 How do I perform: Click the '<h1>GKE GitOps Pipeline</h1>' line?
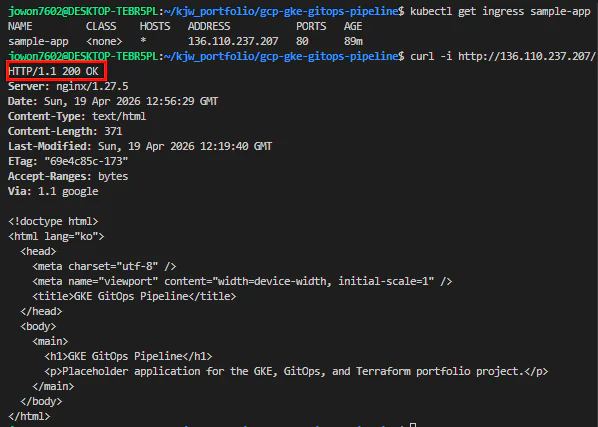pos(128,356)
